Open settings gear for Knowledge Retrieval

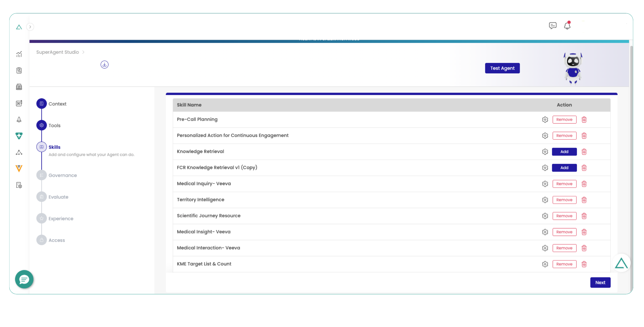545,152
